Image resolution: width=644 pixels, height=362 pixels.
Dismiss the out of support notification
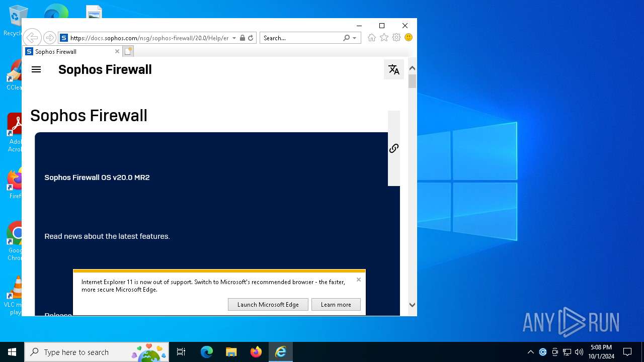coord(359,280)
